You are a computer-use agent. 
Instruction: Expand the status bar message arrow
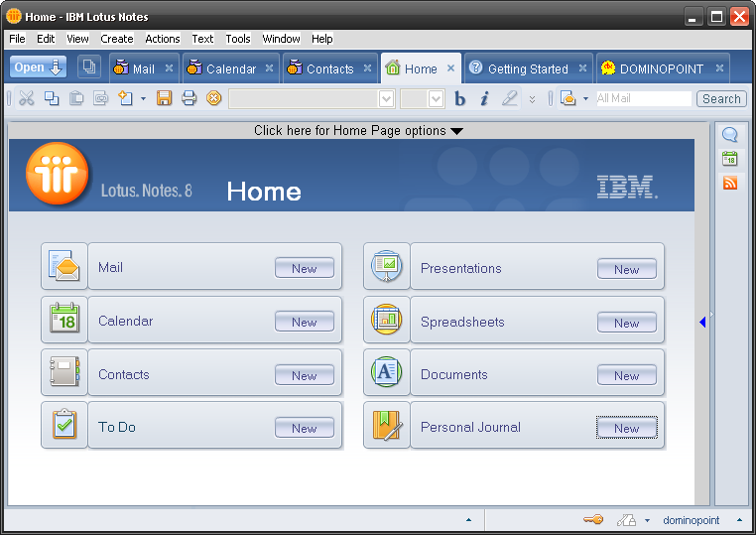click(468, 520)
